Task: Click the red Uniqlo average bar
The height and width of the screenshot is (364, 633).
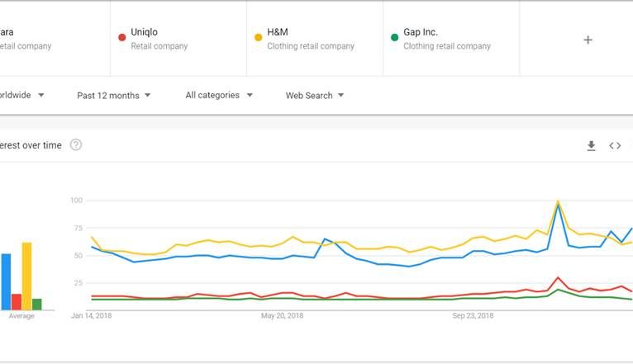Action: pos(17,301)
